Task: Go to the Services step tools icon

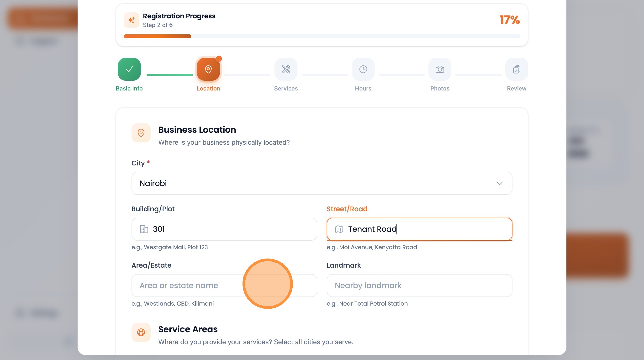Action: tap(286, 69)
